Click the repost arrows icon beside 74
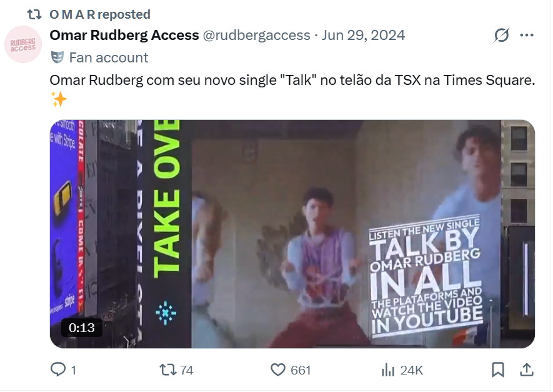This screenshot has width=553, height=392. pos(167,370)
